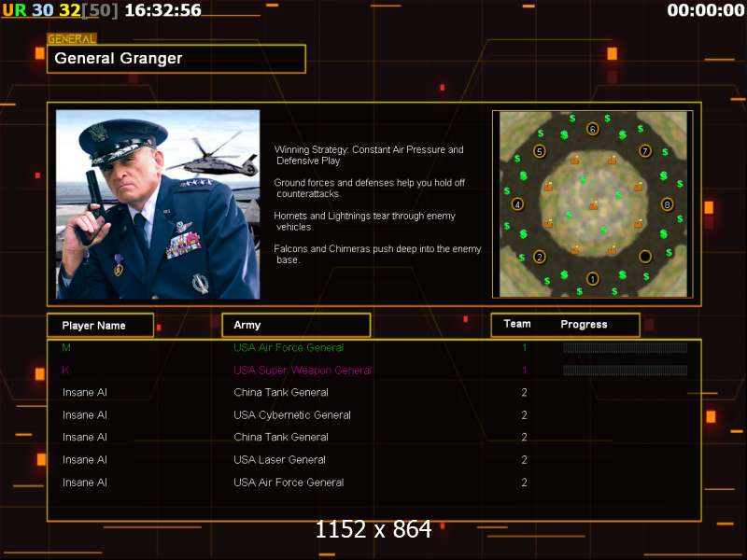Click the GENERAL label tab

coord(72,38)
